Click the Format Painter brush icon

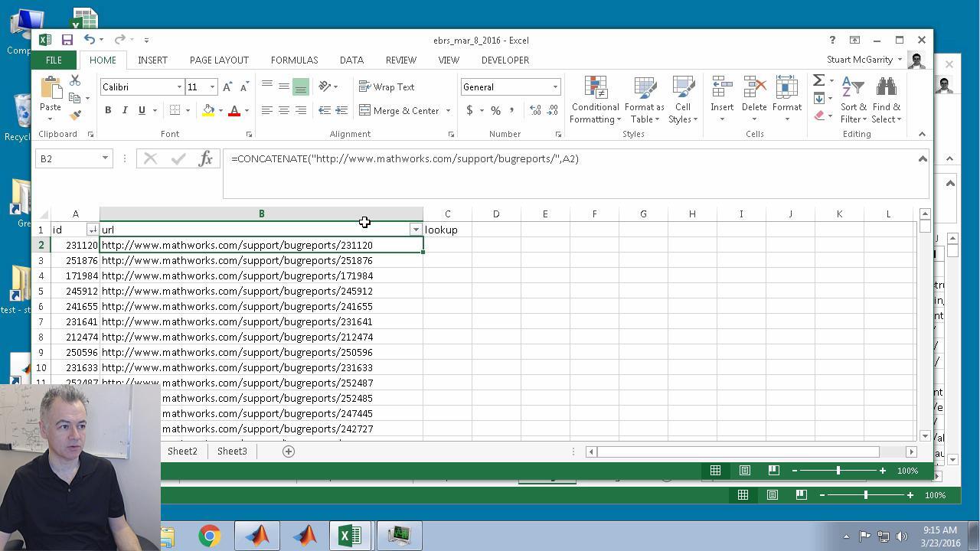coord(75,116)
